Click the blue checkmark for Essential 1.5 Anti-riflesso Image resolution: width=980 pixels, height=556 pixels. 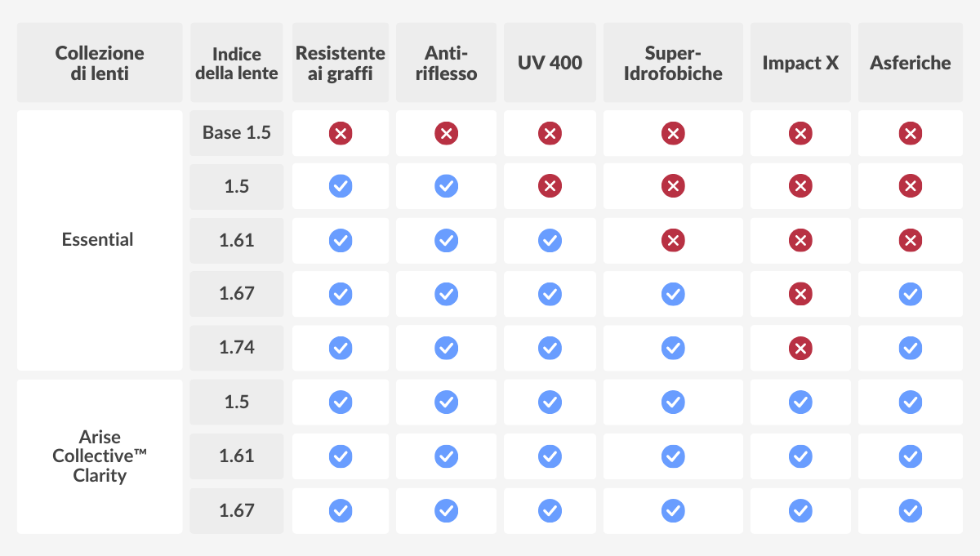click(446, 187)
